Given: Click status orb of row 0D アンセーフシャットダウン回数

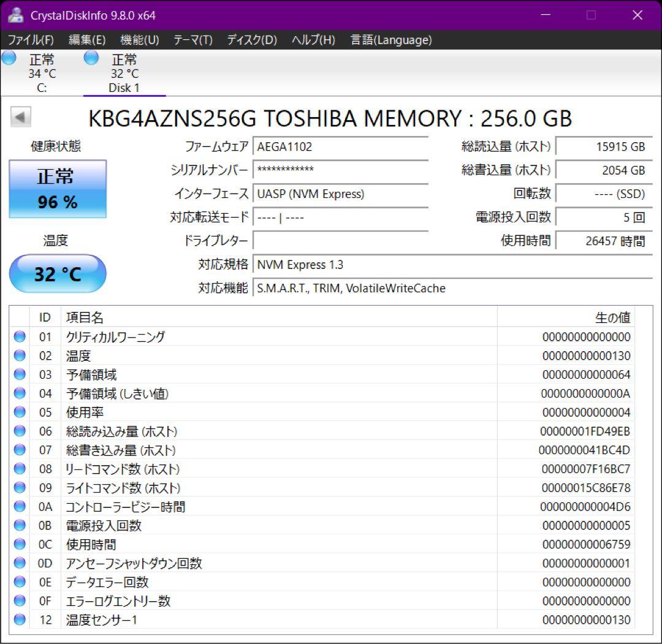Looking at the screenshot, I should coord(20,563).
